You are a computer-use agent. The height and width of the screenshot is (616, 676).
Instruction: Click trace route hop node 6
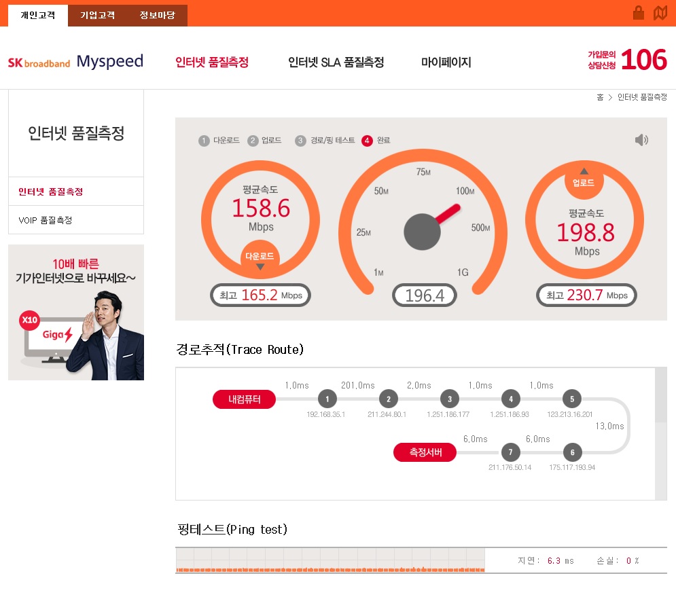pos(573,452)
